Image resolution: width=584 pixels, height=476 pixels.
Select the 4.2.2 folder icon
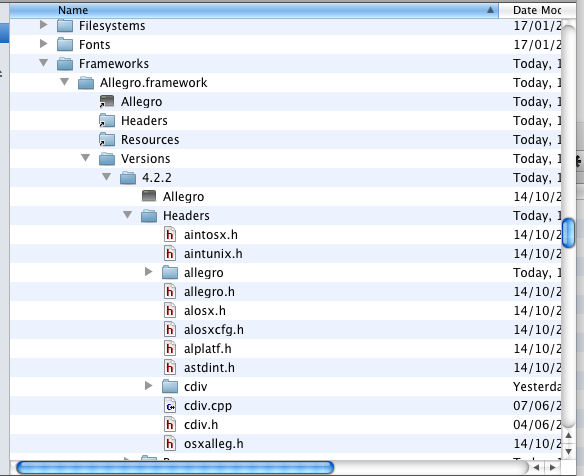(128, 178)
